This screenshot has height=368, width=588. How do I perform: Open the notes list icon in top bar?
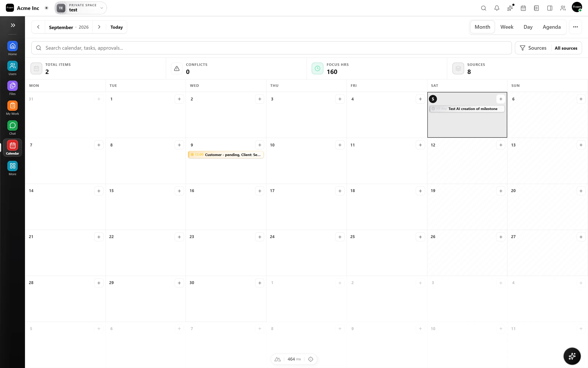pos(536,8)
